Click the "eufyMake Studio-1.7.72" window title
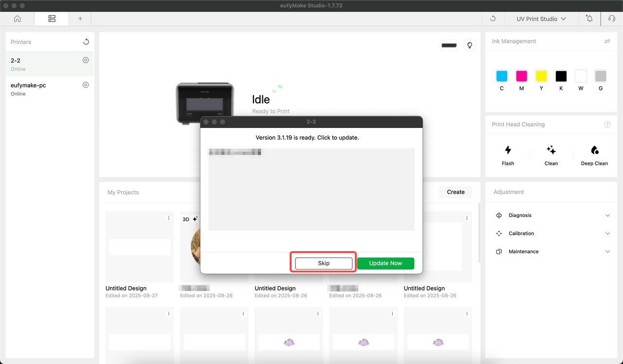 pos(311,5)
